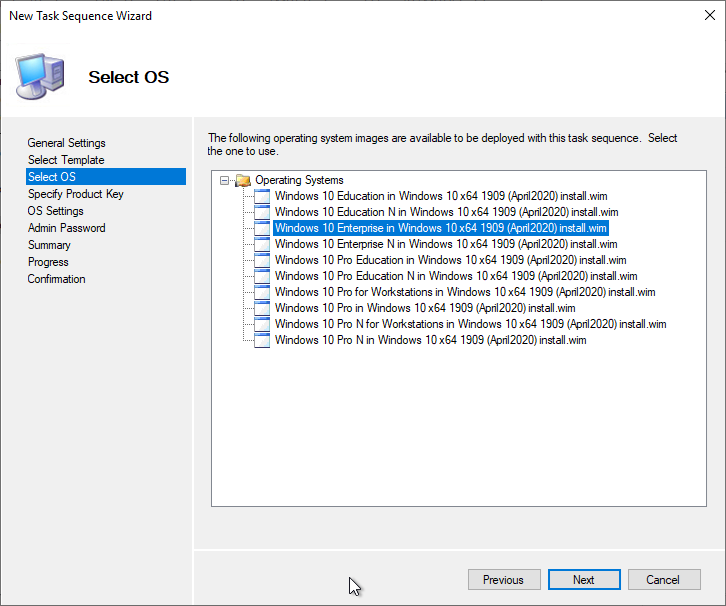Choose the highlighted Windows 10 Enterprise entry
Image resolution: width=726 pixels, height=606 pixels.
tap(440, 228)
